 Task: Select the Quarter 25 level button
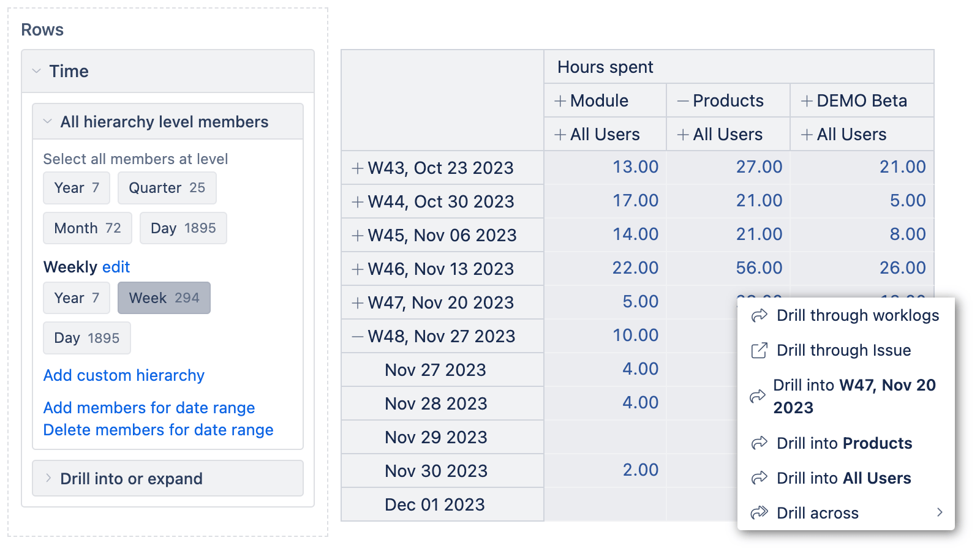click(167, 188)
